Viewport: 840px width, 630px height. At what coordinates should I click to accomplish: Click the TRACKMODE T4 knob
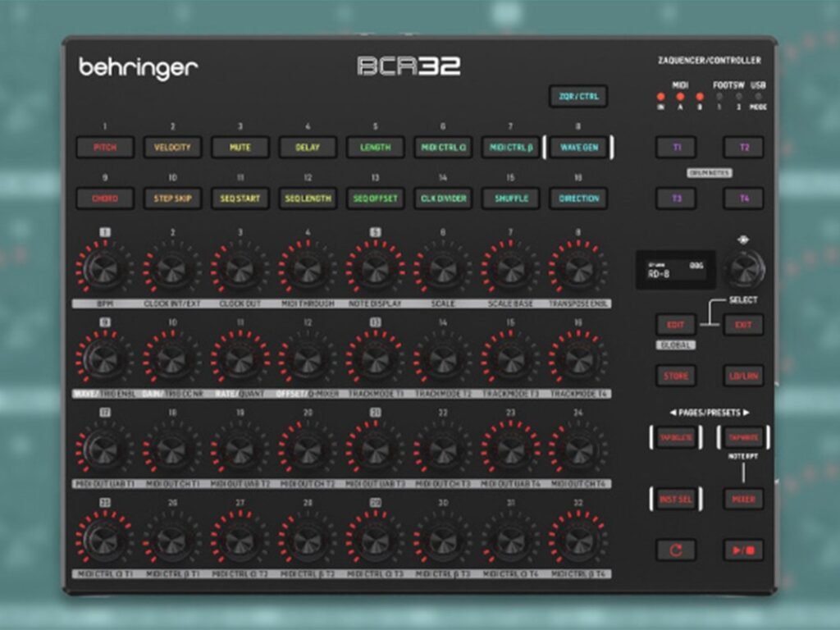(578, 358)
